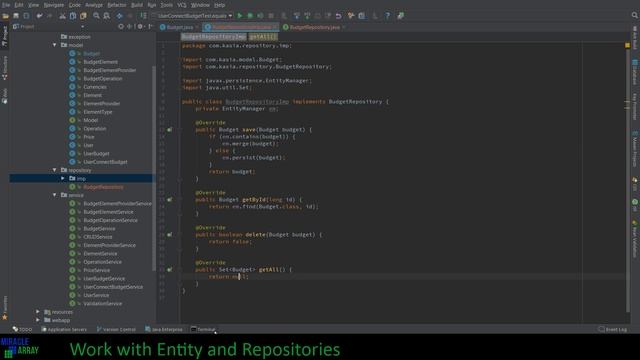The image size is (640, 360).
Task: Open the Terminal tool window
Action: (x=203, y=329)
